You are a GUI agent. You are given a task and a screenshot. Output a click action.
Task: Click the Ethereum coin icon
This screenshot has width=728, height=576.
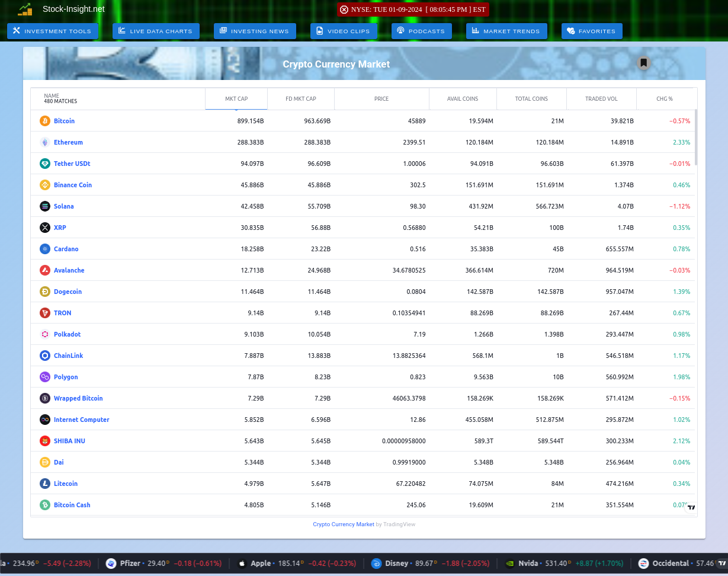(45, 142)
